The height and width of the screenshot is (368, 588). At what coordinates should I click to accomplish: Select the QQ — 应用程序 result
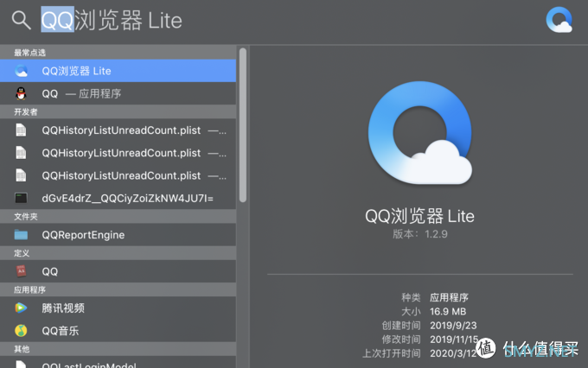click(118, 93)
